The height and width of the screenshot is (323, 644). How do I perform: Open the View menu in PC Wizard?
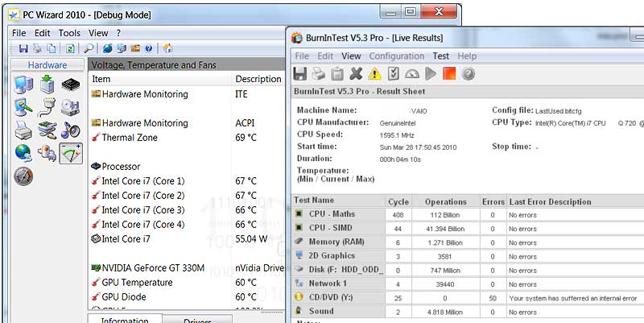(x=98, y=33)
